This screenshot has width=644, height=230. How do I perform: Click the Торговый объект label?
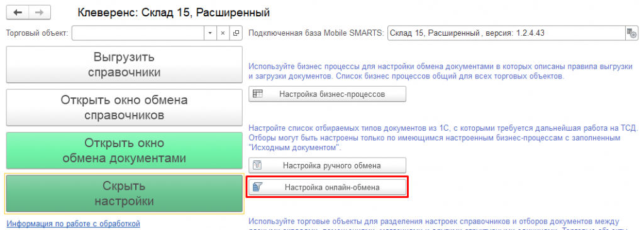point(37,34)
